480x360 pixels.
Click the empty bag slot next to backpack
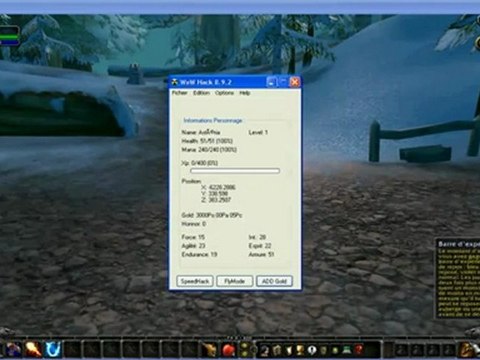click(x=449, y=350)
